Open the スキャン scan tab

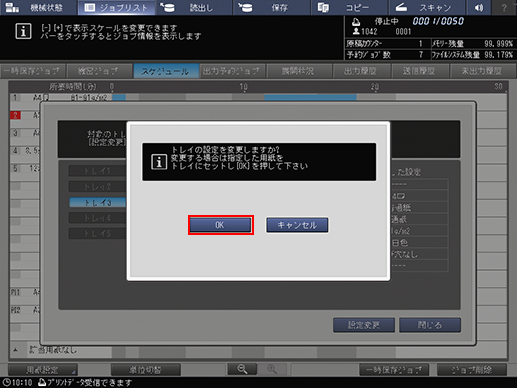427,7
